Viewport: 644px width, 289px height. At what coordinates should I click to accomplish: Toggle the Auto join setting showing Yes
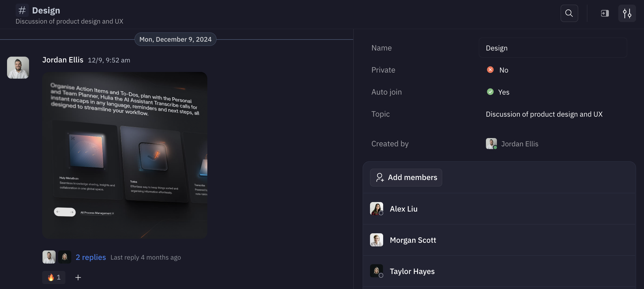[498, 92]
